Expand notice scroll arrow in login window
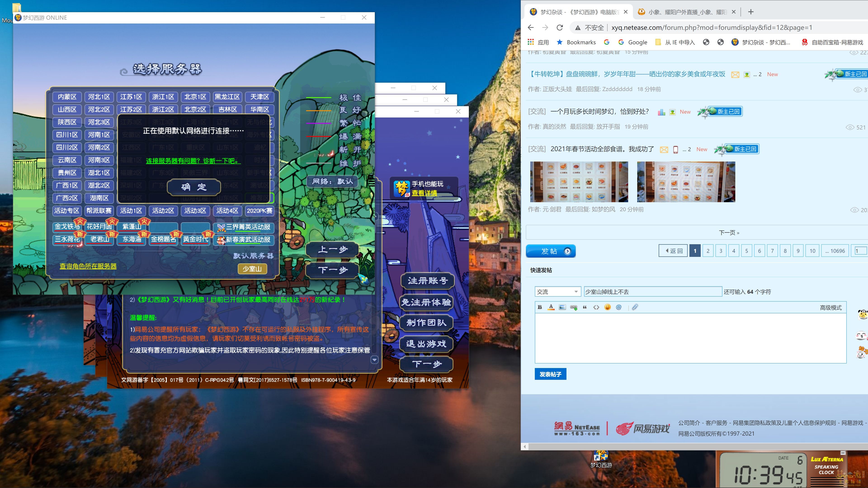Image resolution: width=868 pixels, height=488 pixels. 374,360
